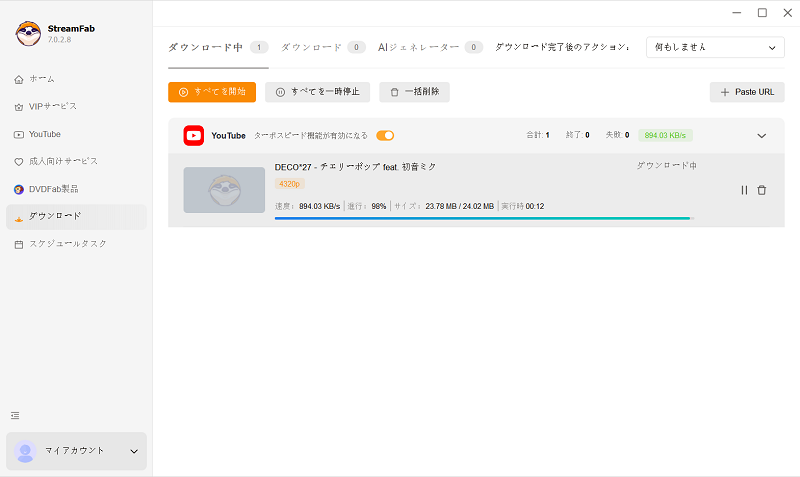Click the Paste URL button
This screenshot has height=477, width=800.
(747, 92)
